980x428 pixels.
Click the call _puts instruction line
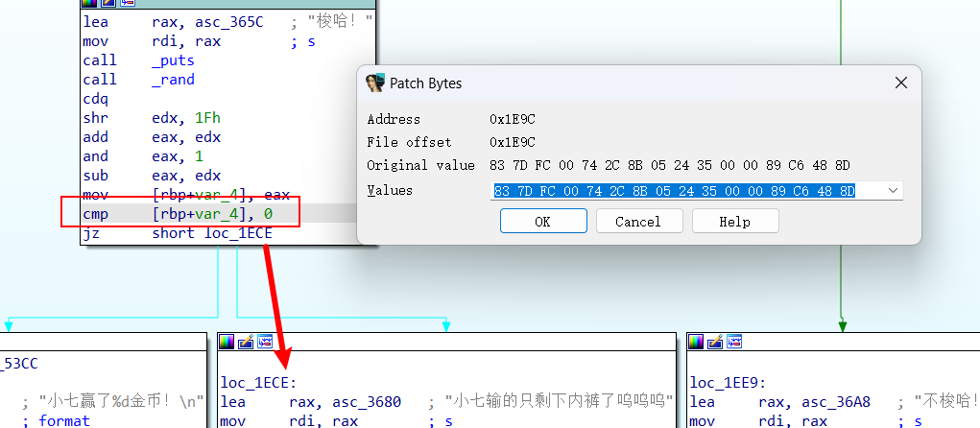point(138,60)
